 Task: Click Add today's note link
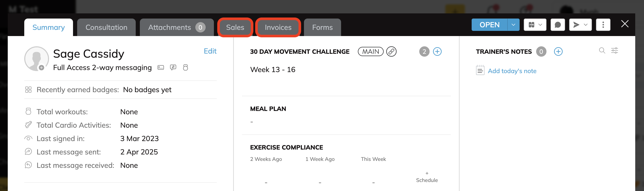512,71
